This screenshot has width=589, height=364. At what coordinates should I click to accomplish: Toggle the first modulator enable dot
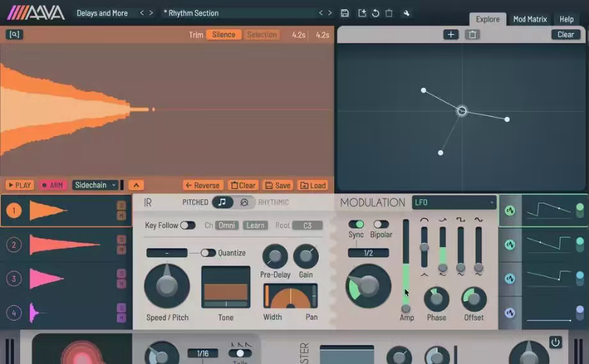pos(580,207)
